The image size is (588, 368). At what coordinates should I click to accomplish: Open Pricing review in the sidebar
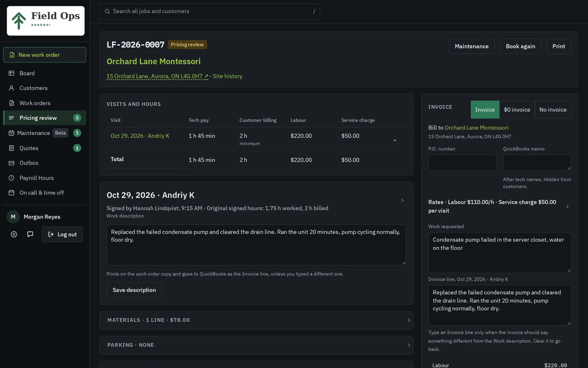tap(45, 118)
